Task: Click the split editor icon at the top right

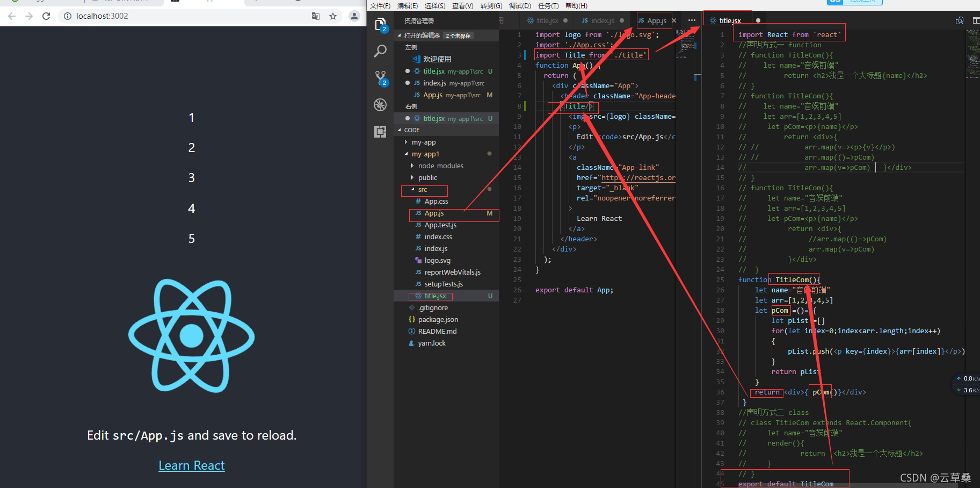Action: click(x=976, y=20)
